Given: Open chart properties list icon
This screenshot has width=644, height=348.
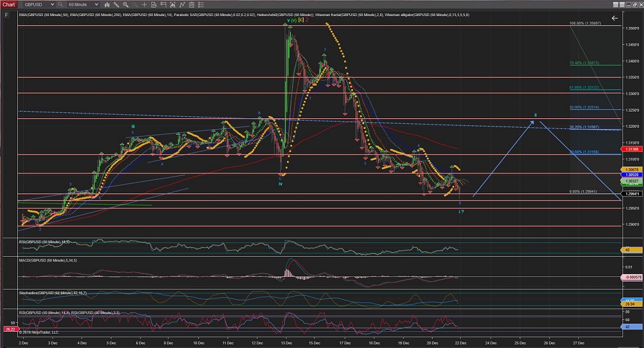Looking at the screenshot, I should coord(201,5).
